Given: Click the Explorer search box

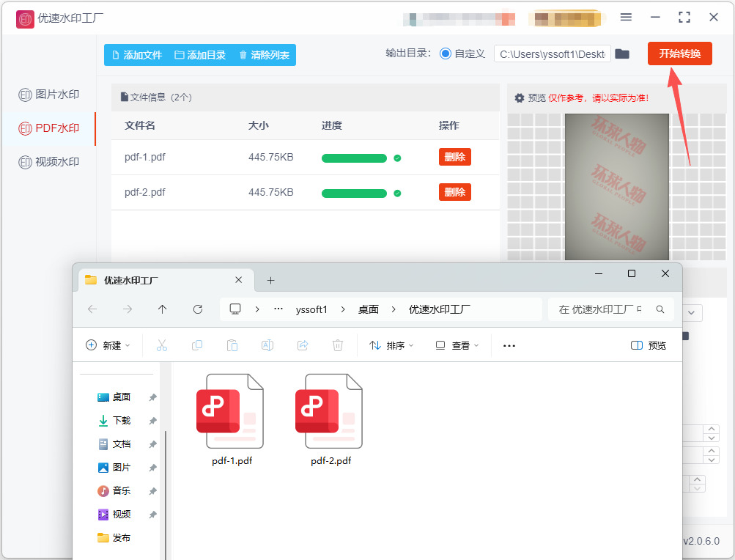Looking at the screenshot, I should point(610,309).
